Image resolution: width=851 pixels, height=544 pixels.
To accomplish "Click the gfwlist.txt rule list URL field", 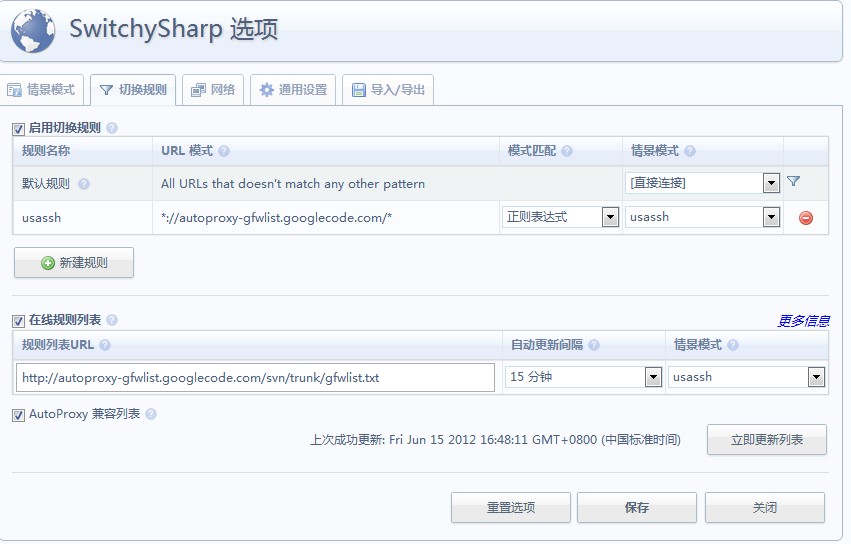I will [256, 377].
